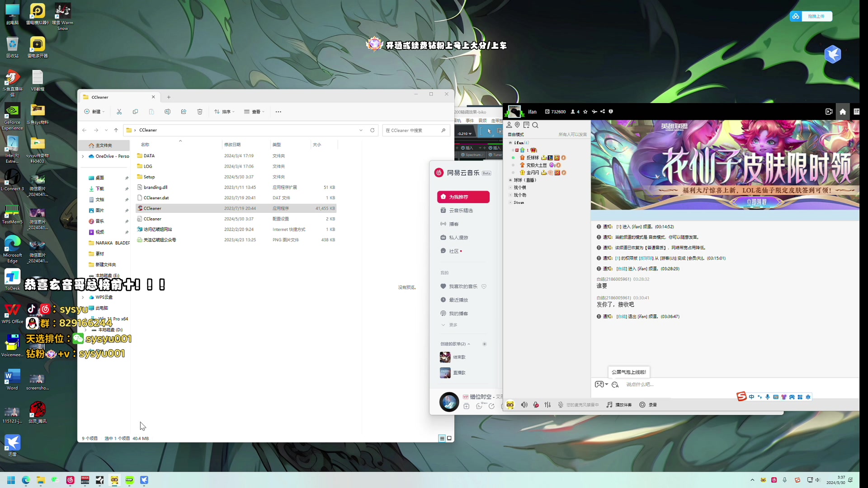Favorite the ifan channel with star icon
The image size is (868, 488).
(x=585, y=112)
